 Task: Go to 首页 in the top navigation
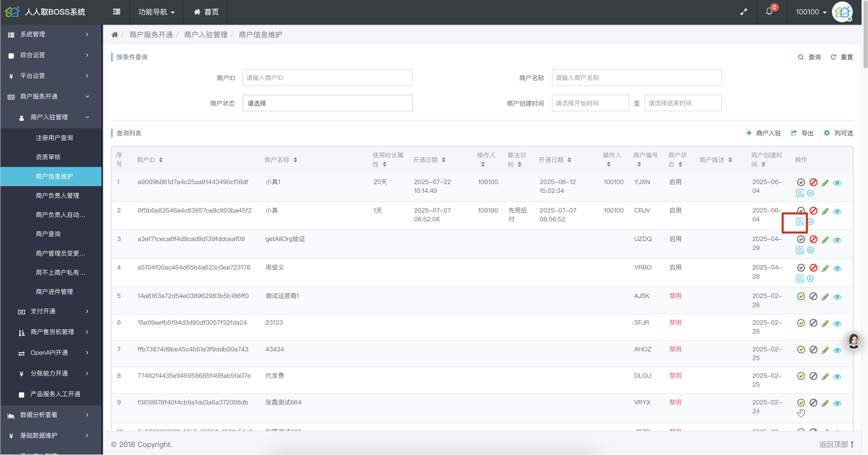pyautogui.click(x=206, y=12)
